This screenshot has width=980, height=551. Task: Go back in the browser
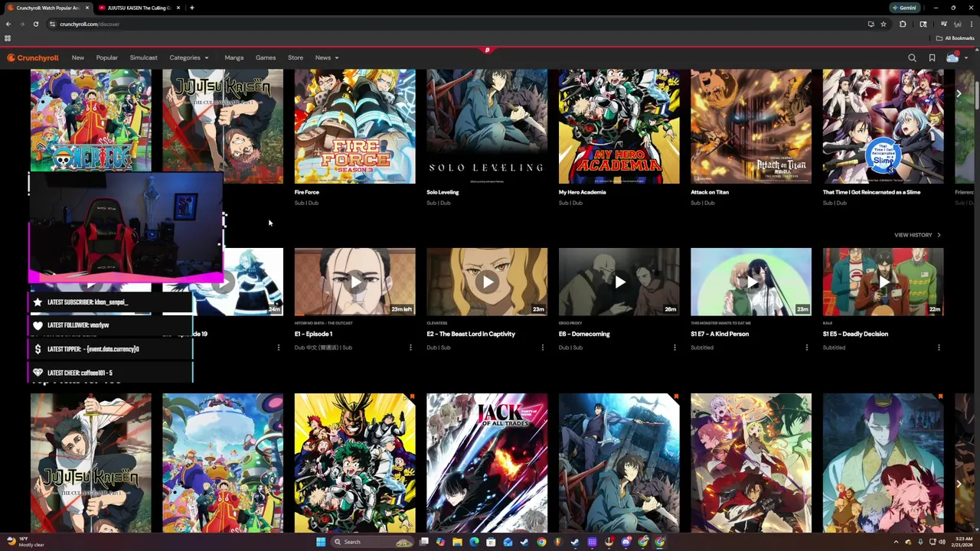pos(8,24)
